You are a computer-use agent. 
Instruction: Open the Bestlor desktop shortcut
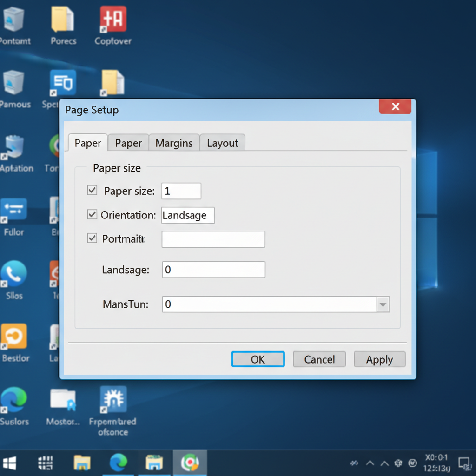14,337
